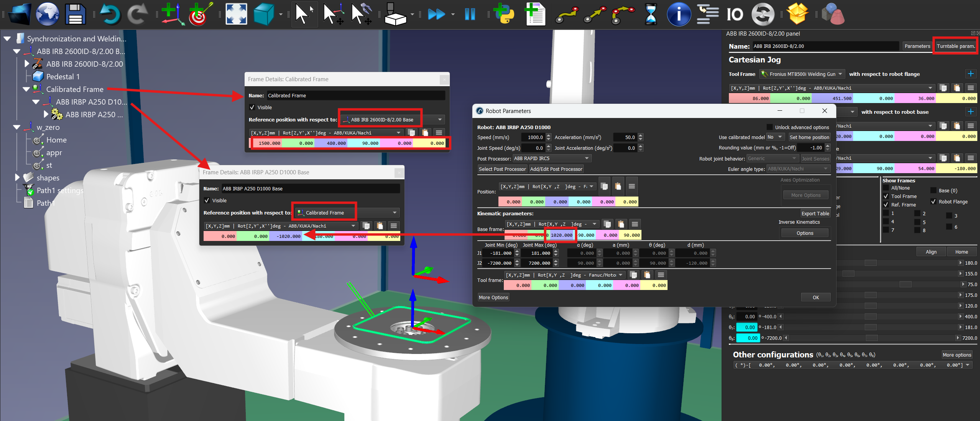980x421 pixels.
Task: Click the fast simulation double-arrow icon
Action: [x=437, y=15]
